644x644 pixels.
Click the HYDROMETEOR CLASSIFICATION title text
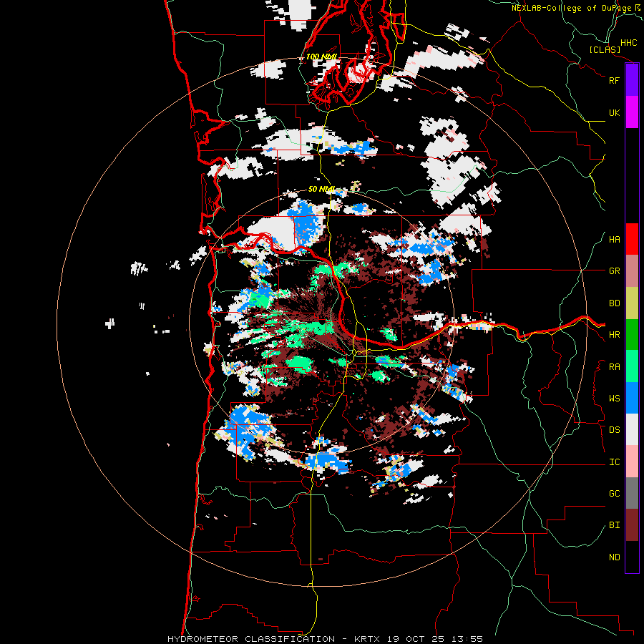pyautogui.click(x=251, y=639)
